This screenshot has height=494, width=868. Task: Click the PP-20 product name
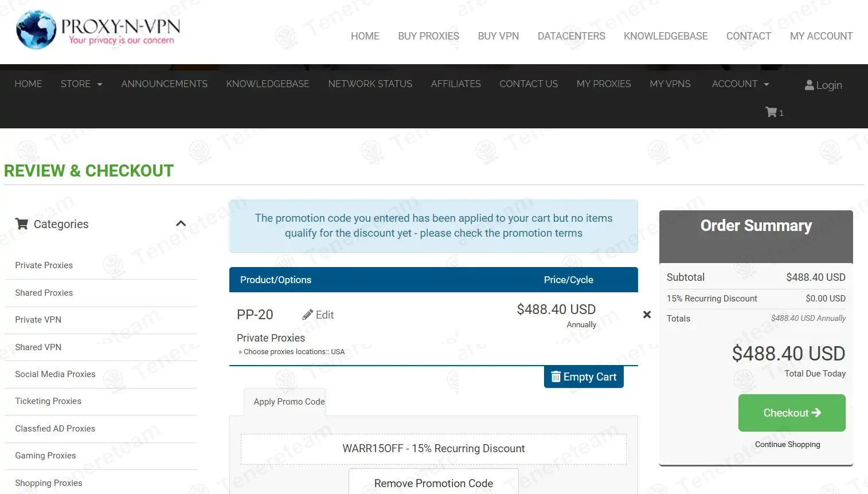(x=255, y=315)
